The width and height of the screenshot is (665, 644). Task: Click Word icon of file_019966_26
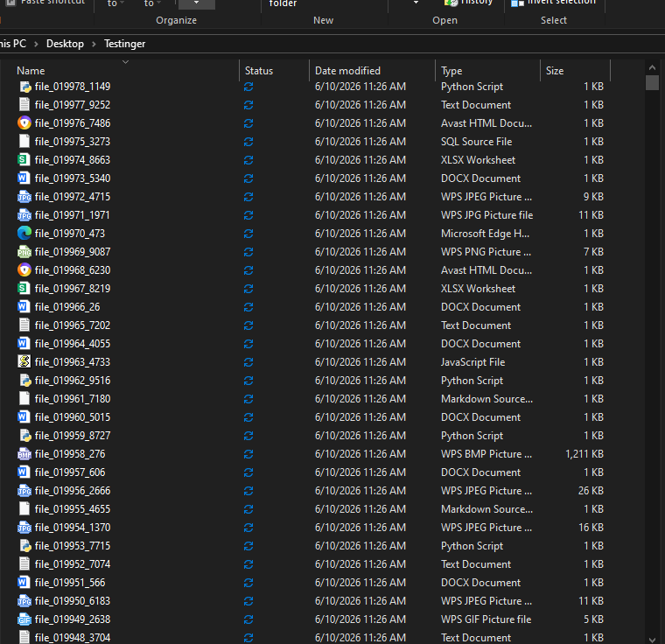24,307
